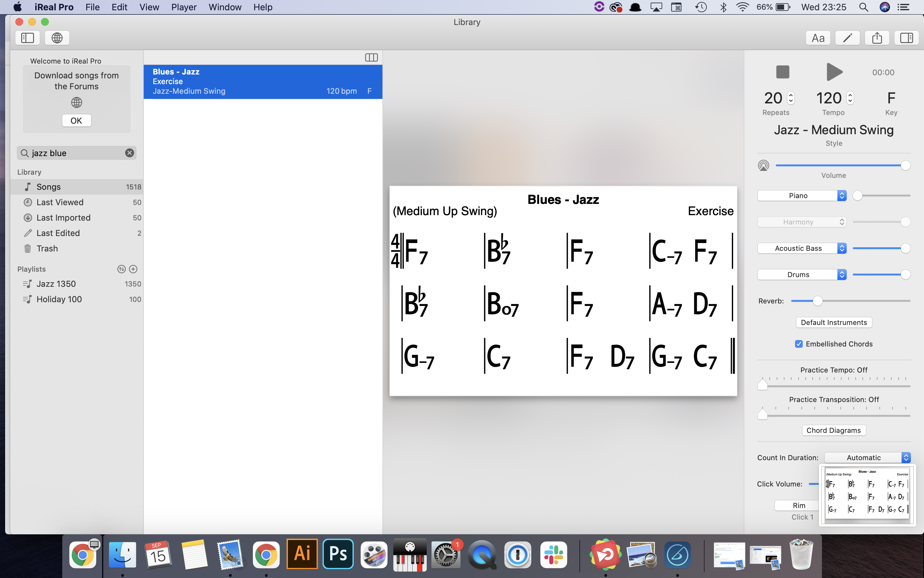
Task: Open the Acoustic Bass dropdown
Action: pyautogui.click(x=802, y=249)
